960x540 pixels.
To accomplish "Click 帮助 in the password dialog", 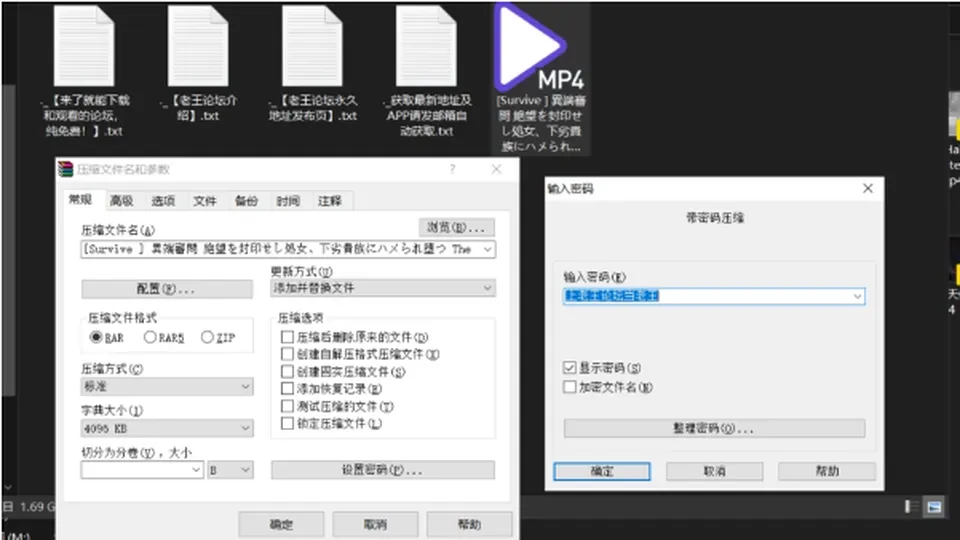I will point(827,471).
